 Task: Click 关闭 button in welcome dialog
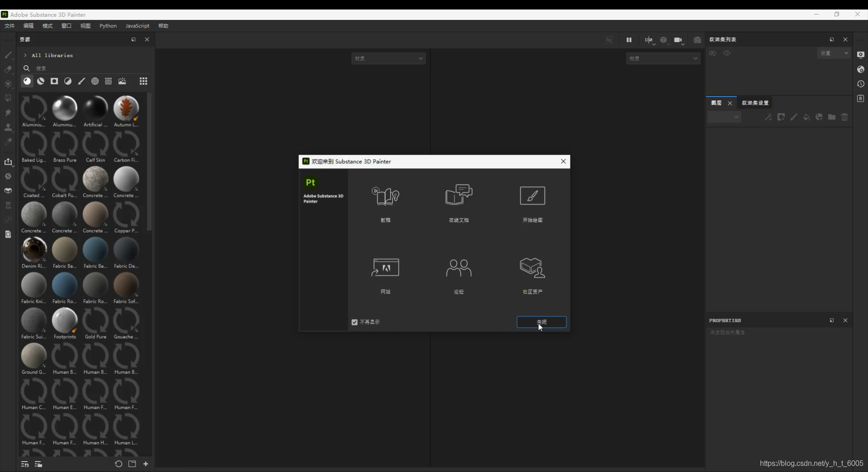[x=542, y=322]
